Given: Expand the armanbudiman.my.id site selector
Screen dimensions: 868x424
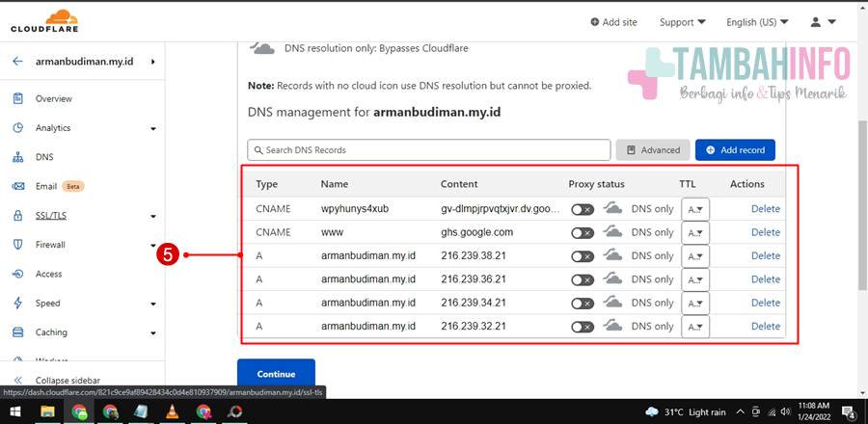Looking at the screenshot, I should coord(152,62).
